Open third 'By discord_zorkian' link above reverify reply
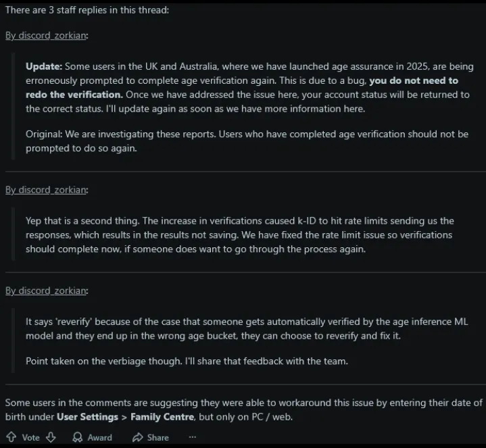486x448 pixels. click(x=46, y=291)
